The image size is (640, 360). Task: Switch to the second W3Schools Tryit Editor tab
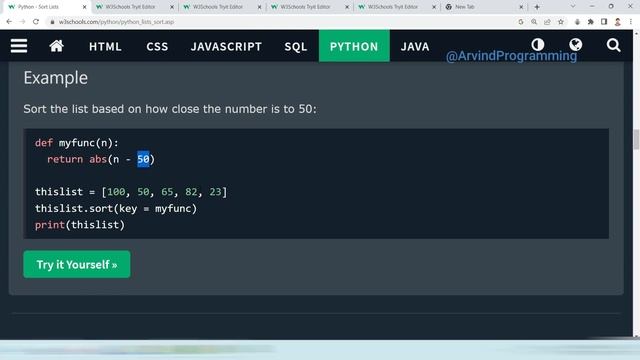[222, 7]
